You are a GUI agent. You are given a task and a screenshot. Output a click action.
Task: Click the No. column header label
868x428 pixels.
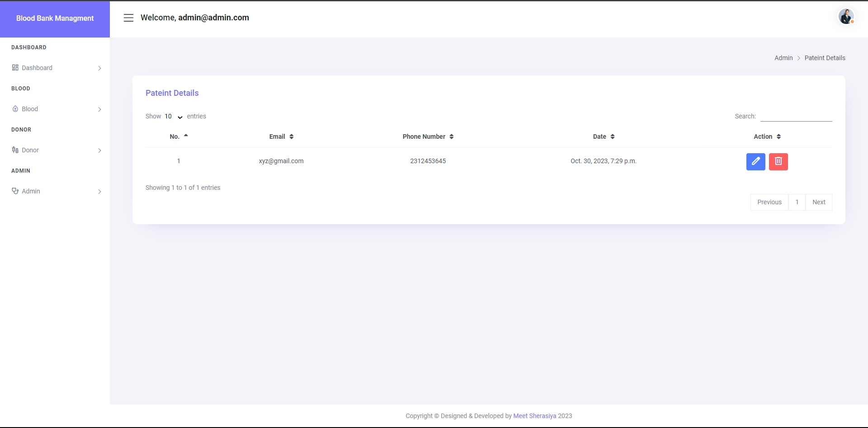point(175,136)
